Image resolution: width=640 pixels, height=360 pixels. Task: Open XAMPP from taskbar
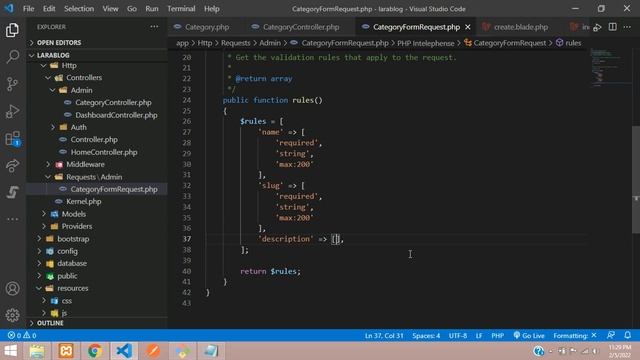click(x=66, y=351)
